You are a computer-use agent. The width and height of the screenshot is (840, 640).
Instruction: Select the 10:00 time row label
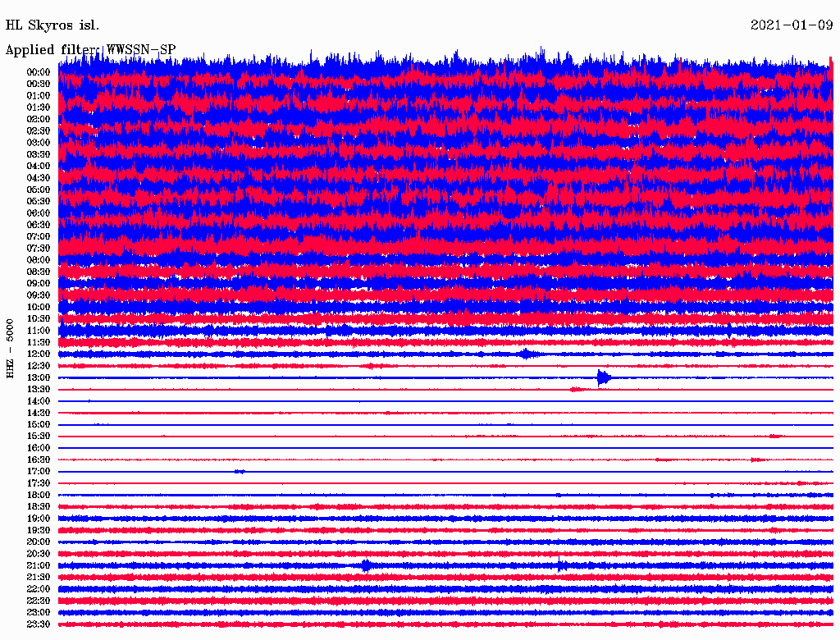(x=39, y=307)
